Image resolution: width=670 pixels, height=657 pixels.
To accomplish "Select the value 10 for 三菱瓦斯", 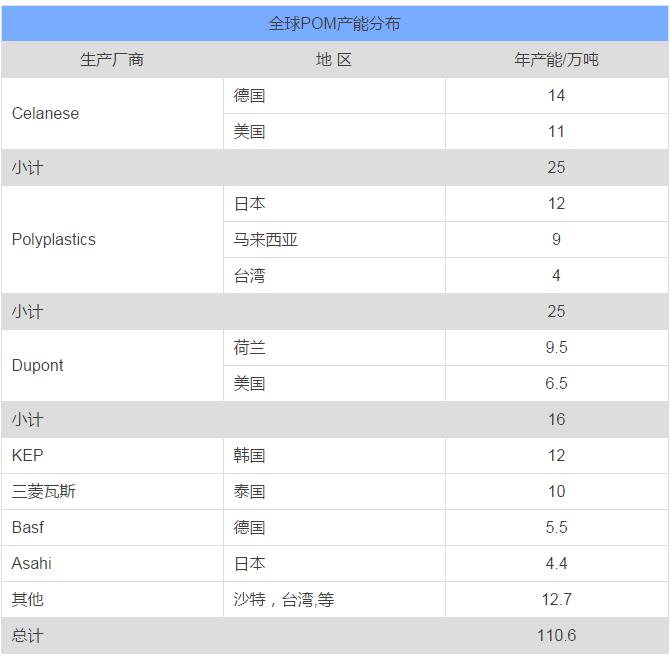I will click(556, 491).
